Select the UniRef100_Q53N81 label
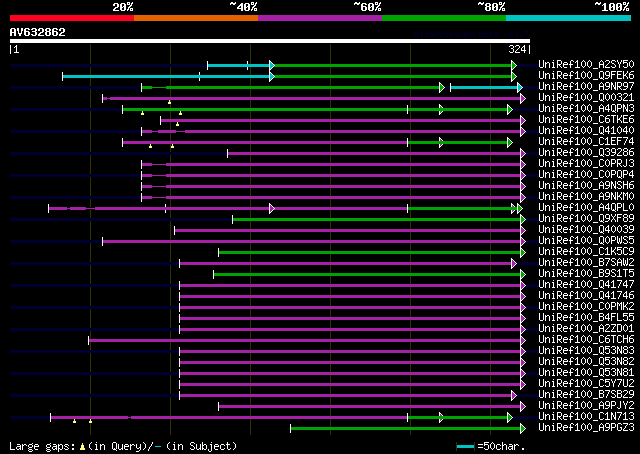The image size is (640, 454). point(586,373)
